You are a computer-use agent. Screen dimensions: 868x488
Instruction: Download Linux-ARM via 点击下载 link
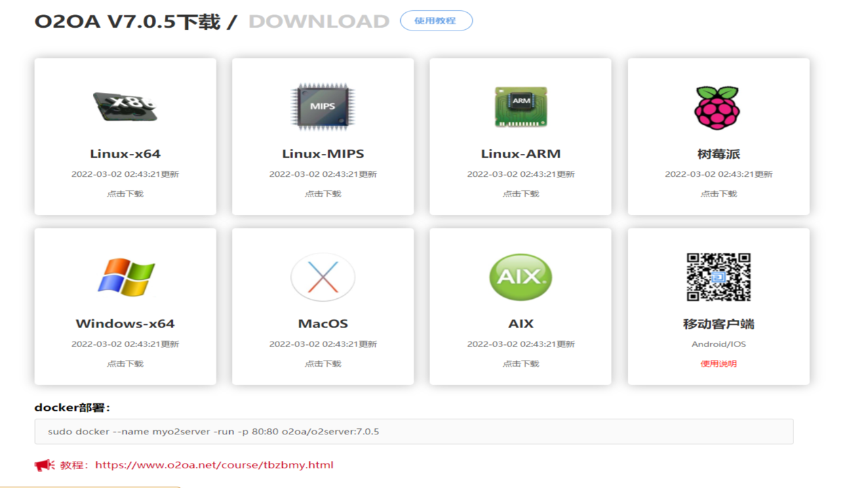coord(521,194)
